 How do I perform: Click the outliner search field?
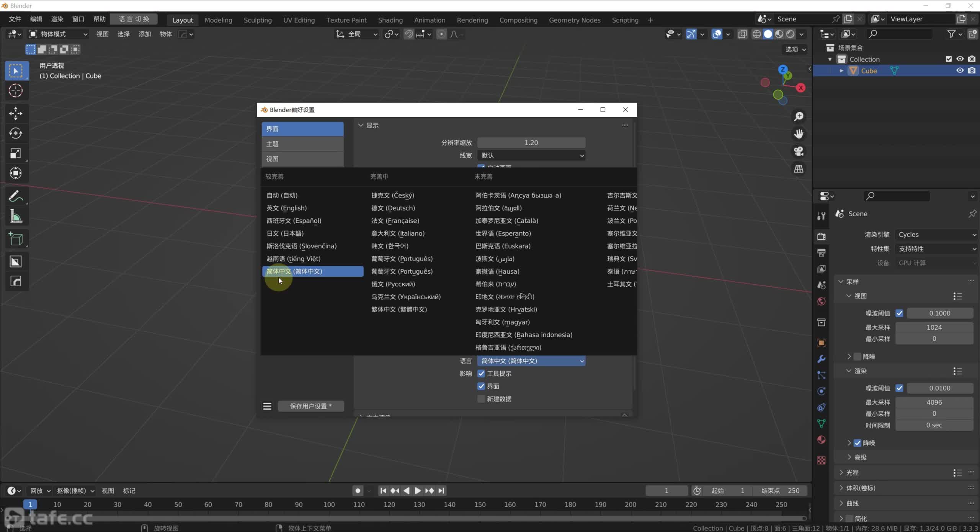(899, 34)
